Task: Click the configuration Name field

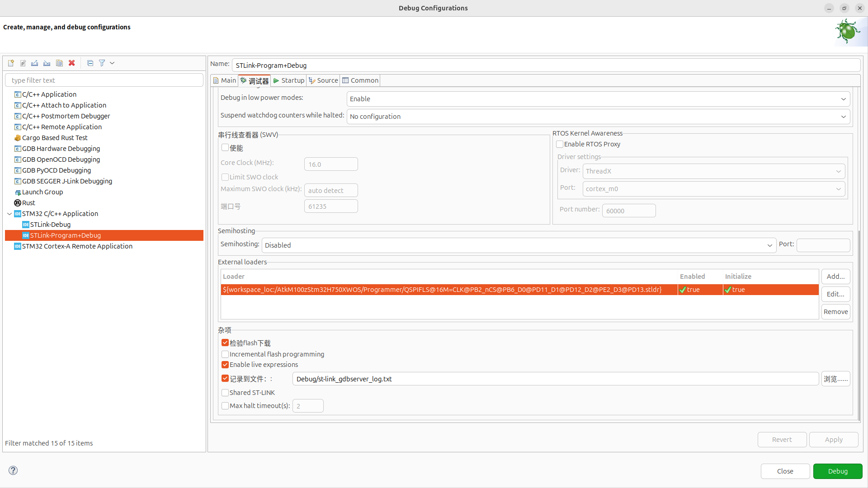Action: coord(546,66)
